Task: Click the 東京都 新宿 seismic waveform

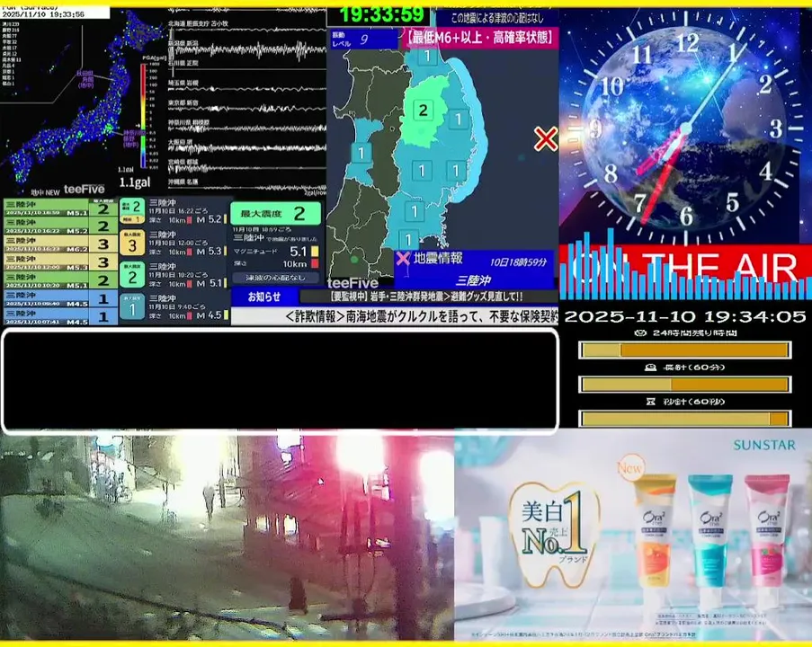Action: pyautogui.click(x=247, y=109)
